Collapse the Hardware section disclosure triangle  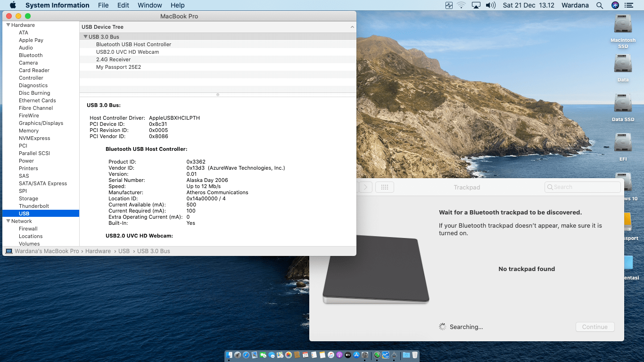[x=8, y=25]
